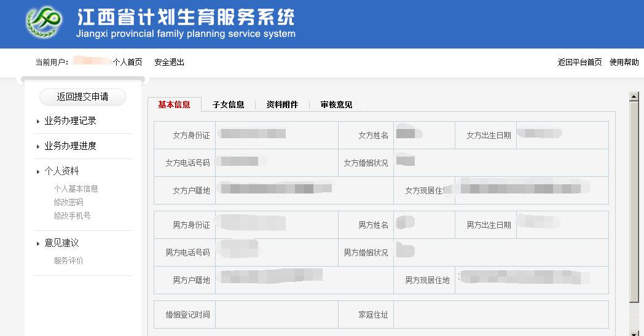Viewport: 644px width, 336px height.
Task: Click the 男方身份证 value field
Action: [x=277, y=225]
